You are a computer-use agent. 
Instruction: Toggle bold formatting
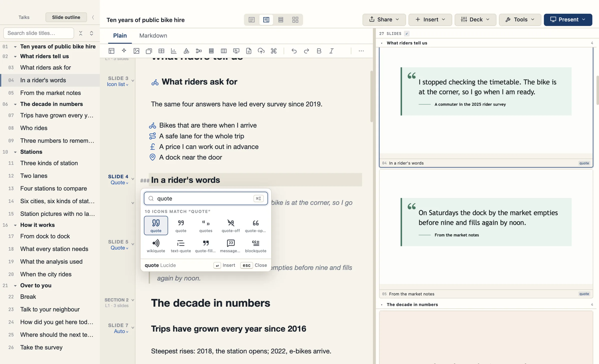tap(319, 51)
